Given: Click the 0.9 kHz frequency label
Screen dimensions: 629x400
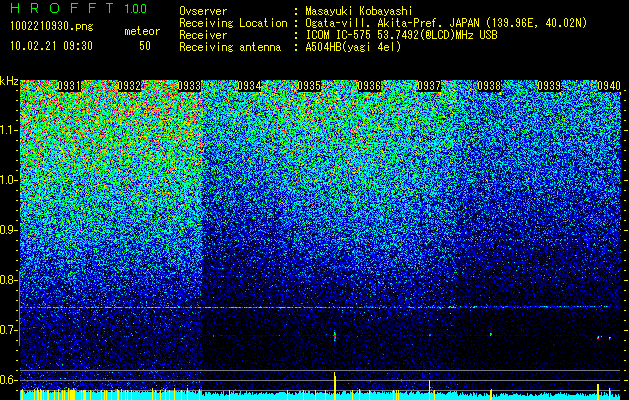Looking at the screenshot, I should click(8, 230).
